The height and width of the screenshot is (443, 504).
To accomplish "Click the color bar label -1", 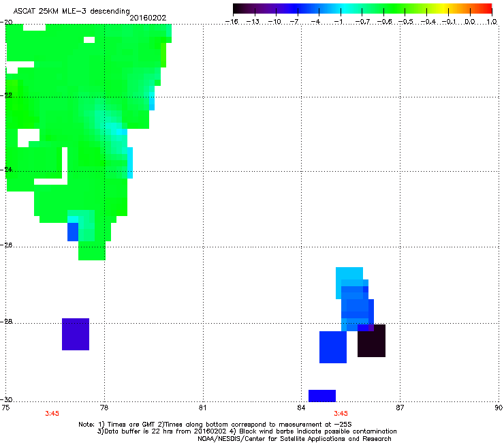I will pyautogui.click(x=338, y=22).
